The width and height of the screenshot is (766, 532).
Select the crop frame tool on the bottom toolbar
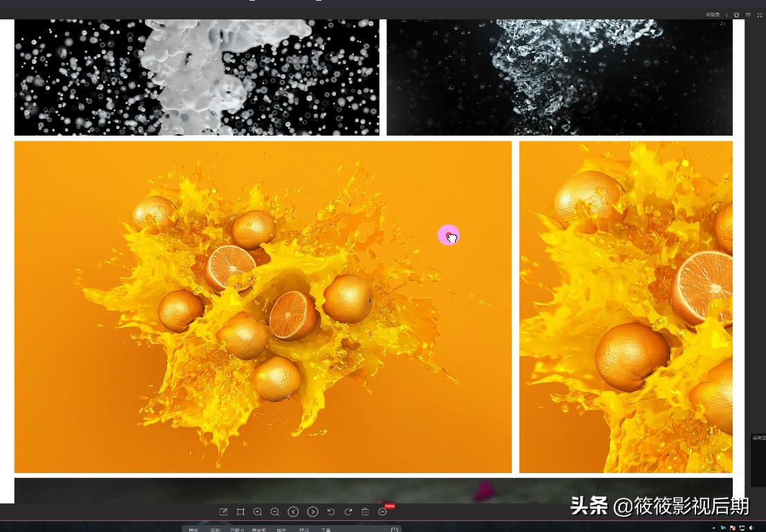coord(240,511)
